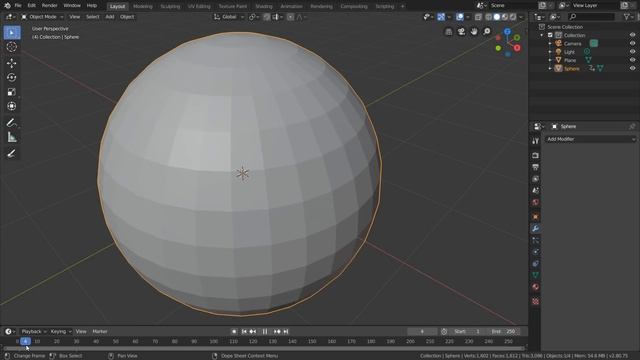Viewport: 640px width, 360px height.
Task: Open the Material properties tab
Action: (536, 287)
